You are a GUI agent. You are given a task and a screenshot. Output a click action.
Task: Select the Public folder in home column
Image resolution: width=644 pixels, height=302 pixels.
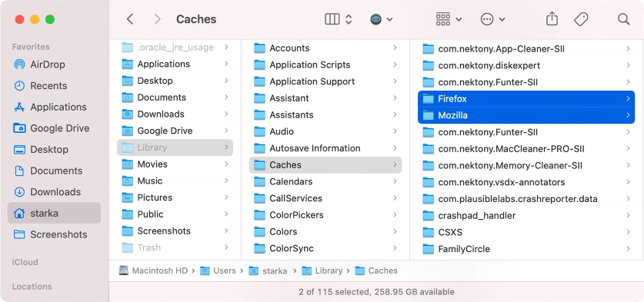pyautogui.click(x=175, y=214)
